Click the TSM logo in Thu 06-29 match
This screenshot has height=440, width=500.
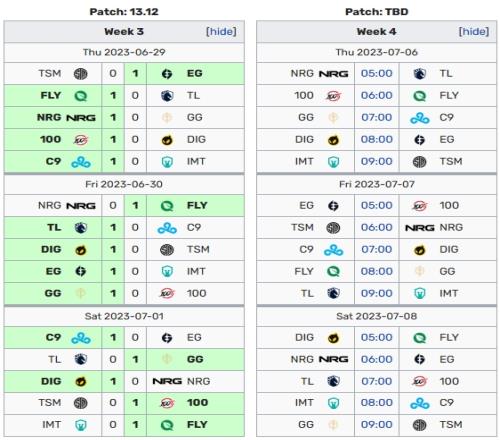click(x=80, y=74)
